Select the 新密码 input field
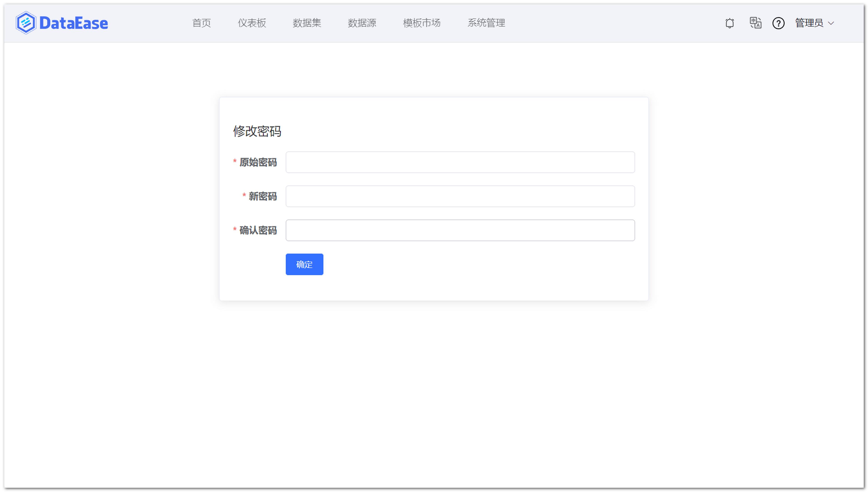Screen dimensions: 868x492 pyautogui.click(x=460, y=196)
